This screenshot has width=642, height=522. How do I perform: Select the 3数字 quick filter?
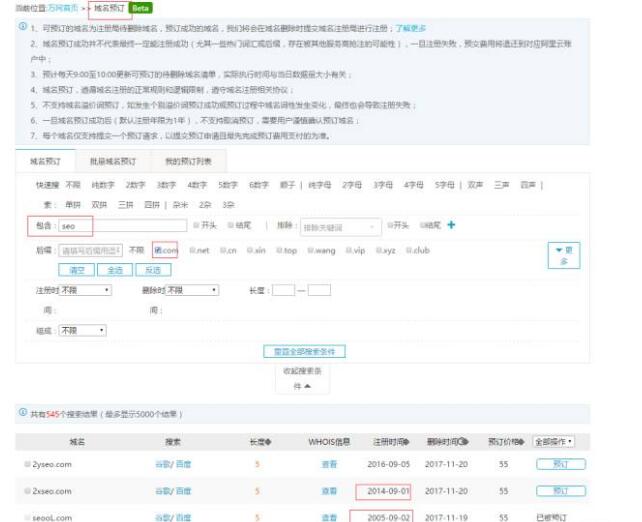pos(166,185)
